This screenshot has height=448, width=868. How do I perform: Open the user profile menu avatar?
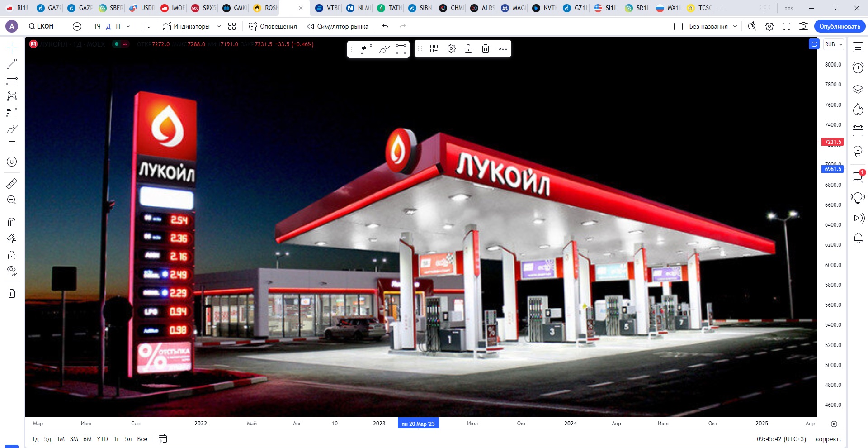[x=12, y=26]
